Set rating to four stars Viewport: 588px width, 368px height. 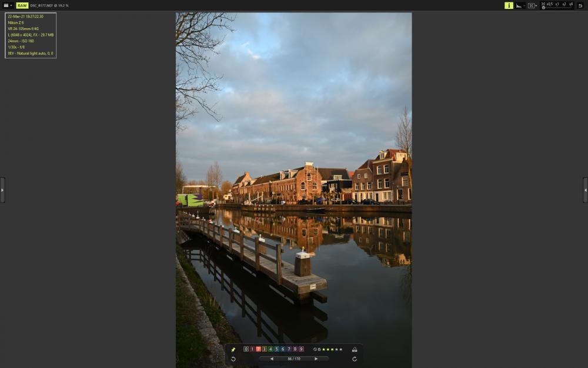click(x=336, y=349)
